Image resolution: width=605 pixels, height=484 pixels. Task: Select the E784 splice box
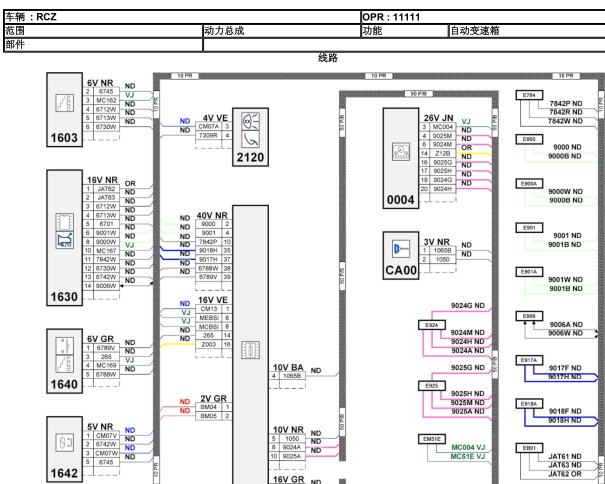[x=529, y=95]
